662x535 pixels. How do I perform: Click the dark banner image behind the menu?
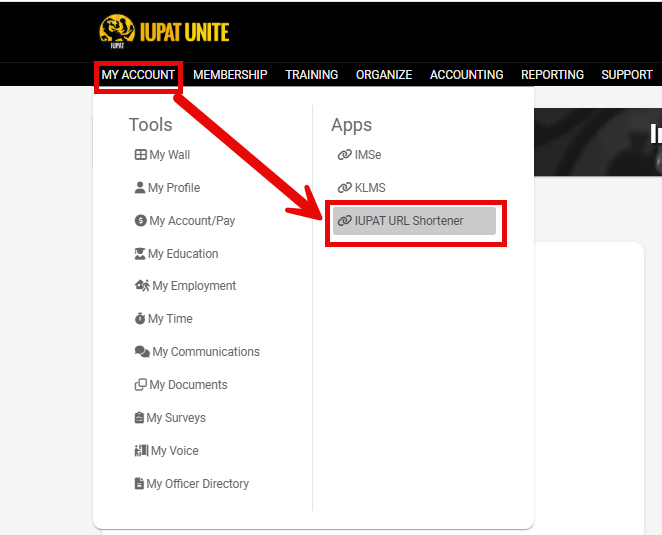coord(598,142)
